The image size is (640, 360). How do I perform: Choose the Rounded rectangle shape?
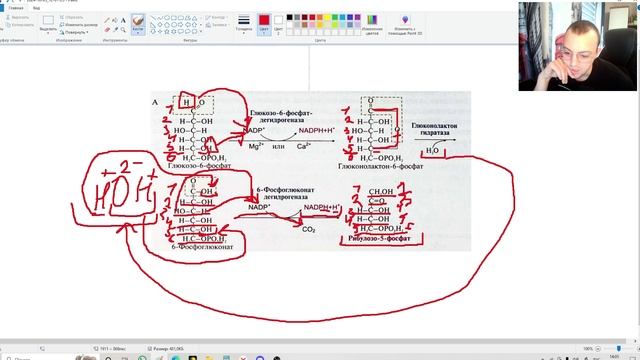[181, 18]
